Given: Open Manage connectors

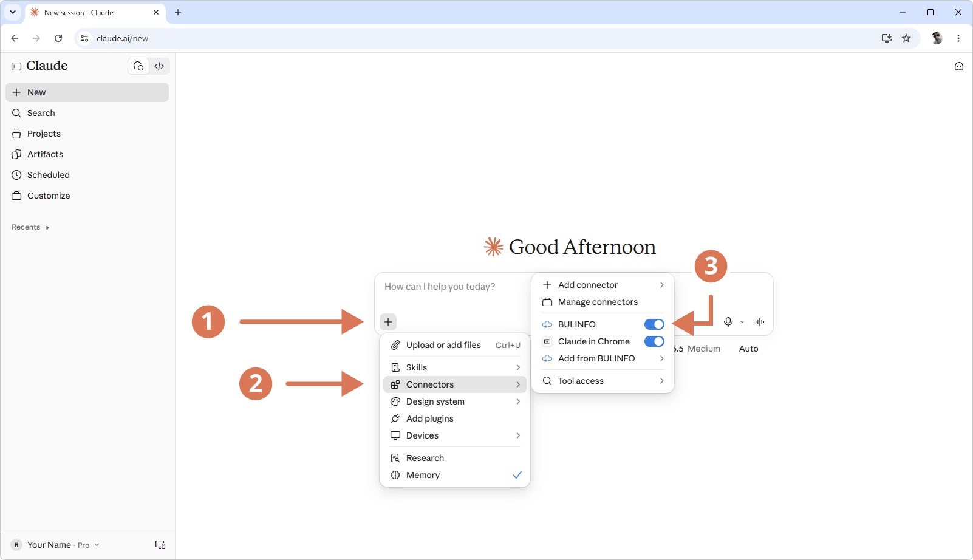Looking at the screenshot, I should pos(603,302).
